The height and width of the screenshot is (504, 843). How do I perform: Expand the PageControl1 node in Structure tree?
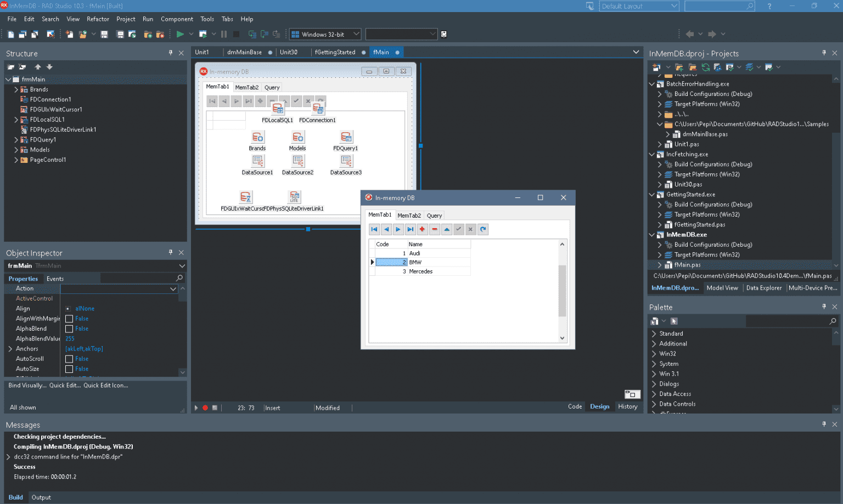[16, 160]
